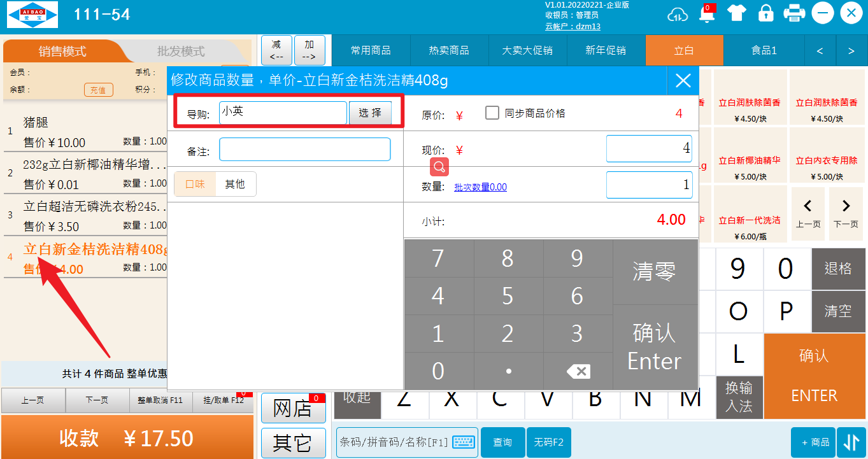Click cart 上一页 button
868x459 pixels.
[x=33, y=400]
